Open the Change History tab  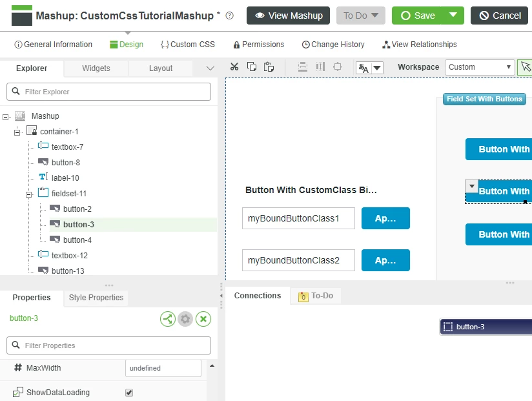[333, 45]
